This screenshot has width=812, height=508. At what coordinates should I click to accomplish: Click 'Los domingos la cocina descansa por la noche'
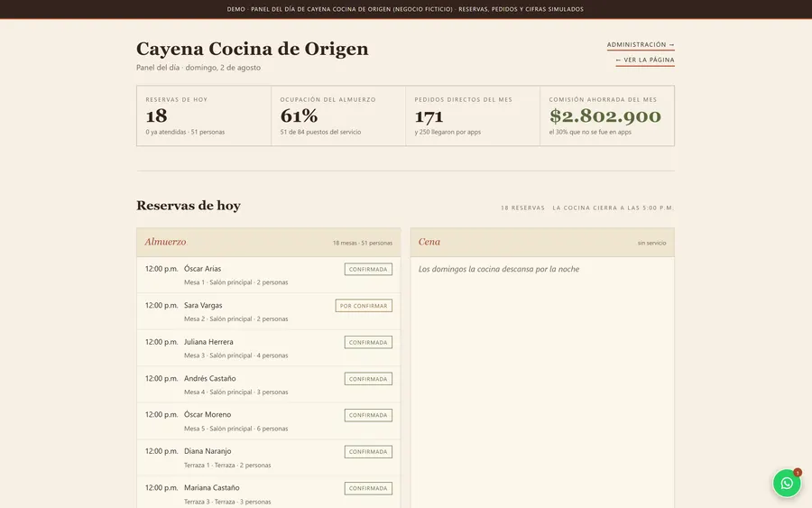[499, 269]
